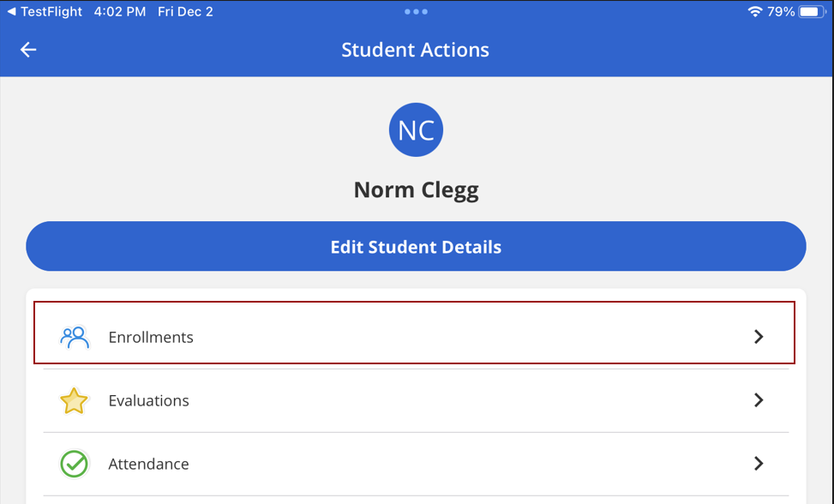Screen dimensions: 834x504
Task: Click the yellow Evaluations star icon
Action: (x=74, y=400)
